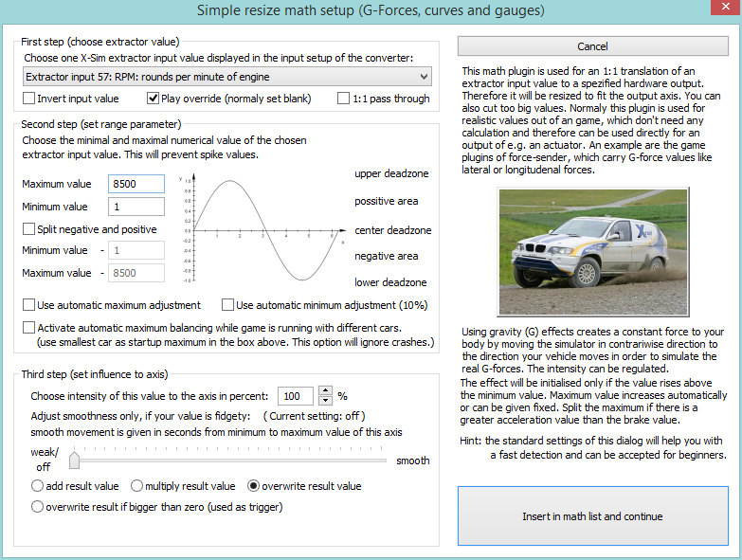Check the Invert input value box
This screenshot has height=560, width=742.
[28, 99]
